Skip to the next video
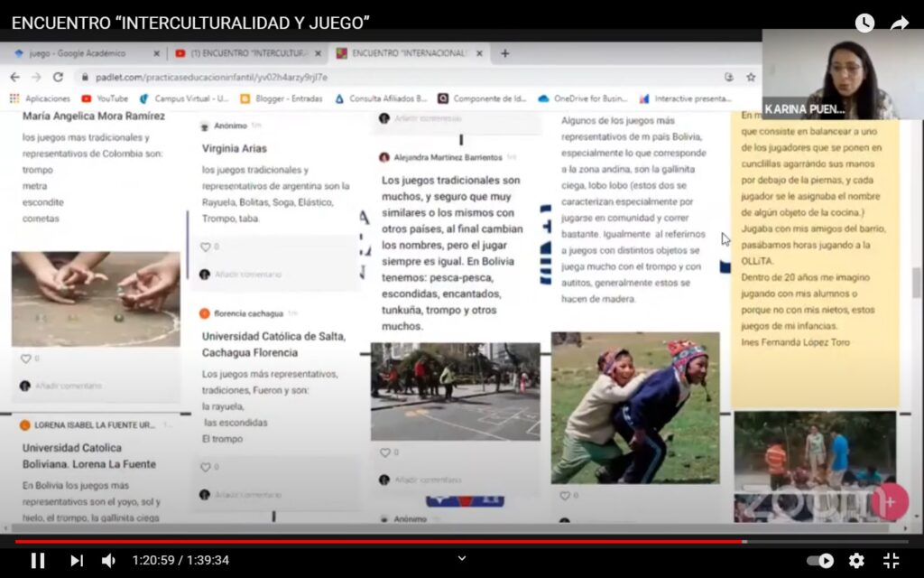 click(x=77, y=560)
